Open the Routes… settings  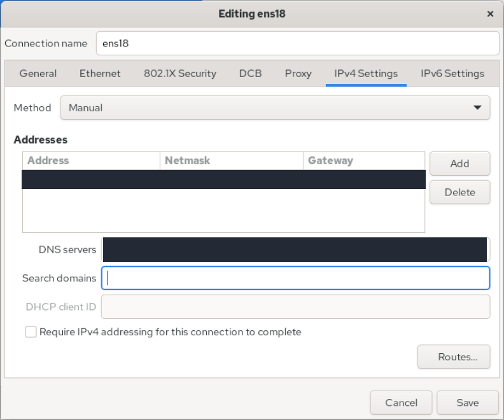point(454,357)
